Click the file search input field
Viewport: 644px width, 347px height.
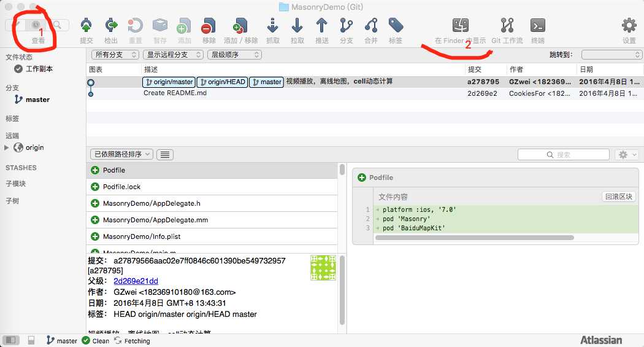[x=564, y=155]
